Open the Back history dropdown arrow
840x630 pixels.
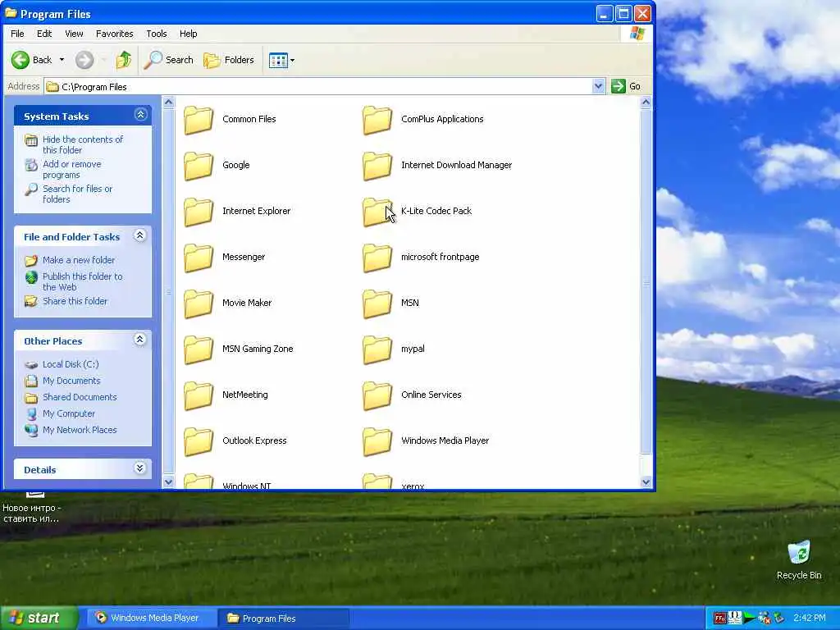tap(62, 60)
